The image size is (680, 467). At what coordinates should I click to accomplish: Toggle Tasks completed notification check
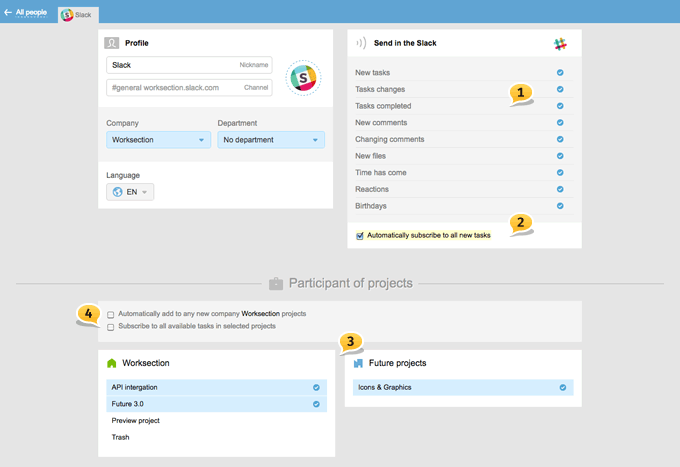[x=560, y=106]
